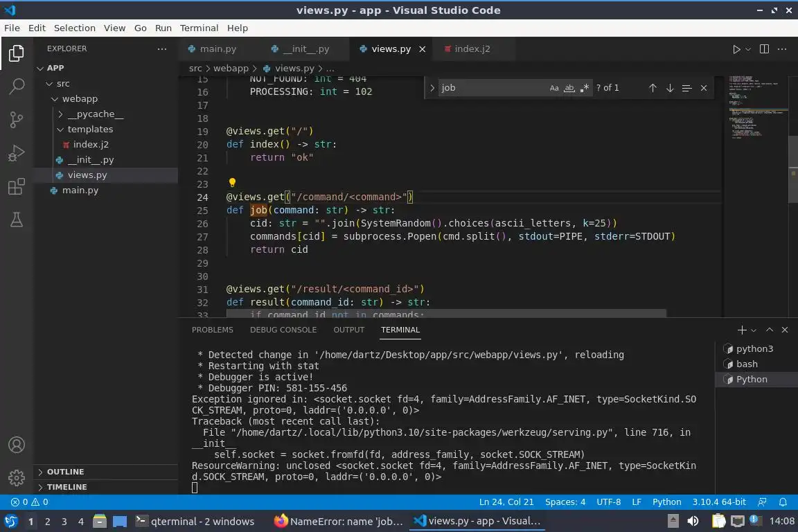The height and width of the screenshot is (532, 798).
Task: Change file encoding UTF-8
Action: (x=608, y=502)
